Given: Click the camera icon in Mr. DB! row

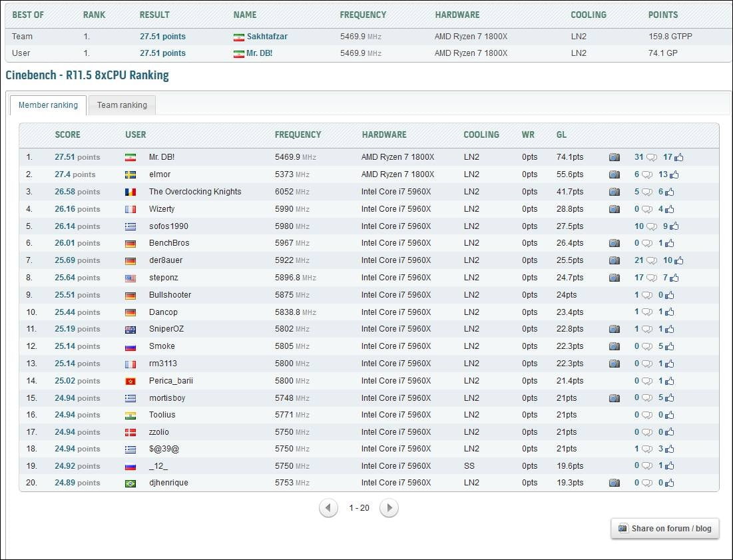Looking at the screenshot, I should click(614, 158).
